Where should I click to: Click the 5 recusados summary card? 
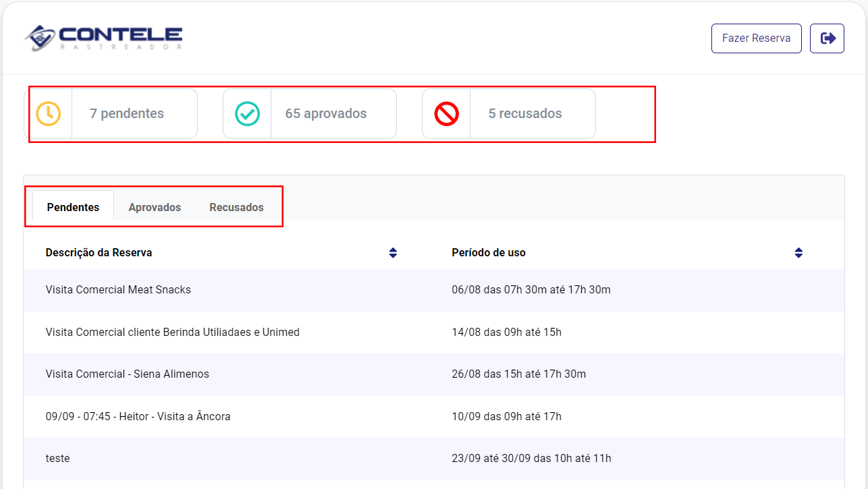[x=533, y=113]
